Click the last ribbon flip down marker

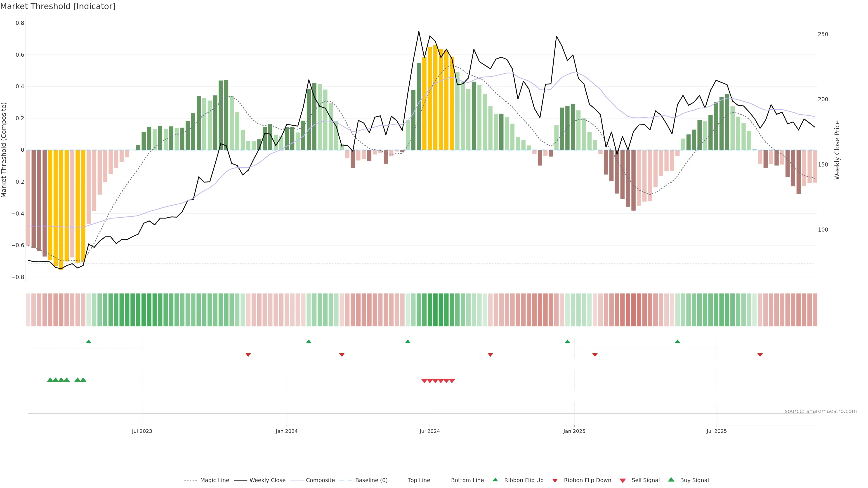click(x=760, y=355)
